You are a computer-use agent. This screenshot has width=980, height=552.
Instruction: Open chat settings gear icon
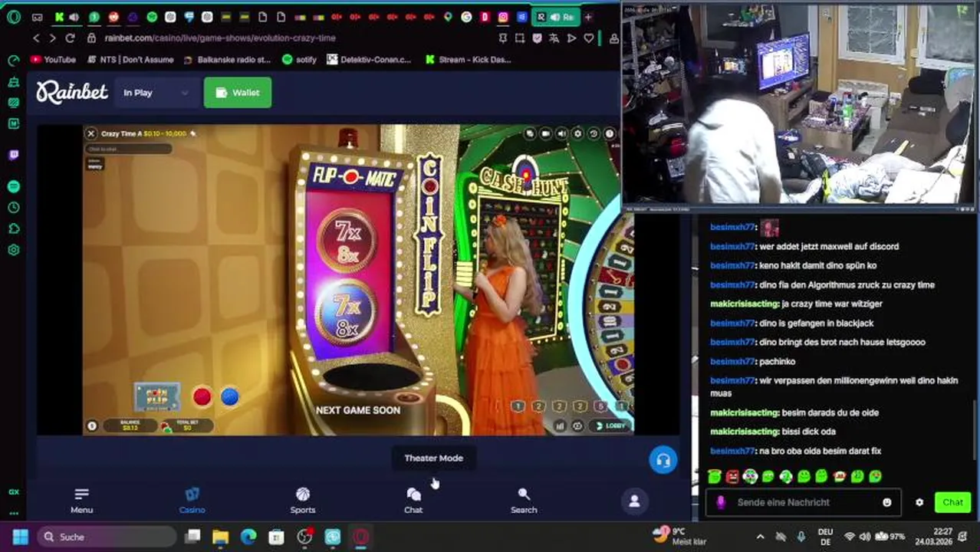pyautogui.click(x=919, y=502)
